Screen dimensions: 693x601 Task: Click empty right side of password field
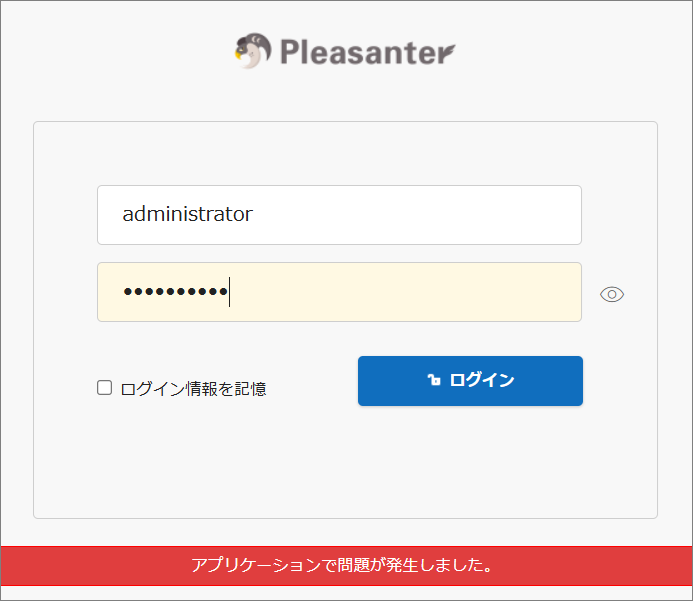pyautogui.click(x=442, y=292)
